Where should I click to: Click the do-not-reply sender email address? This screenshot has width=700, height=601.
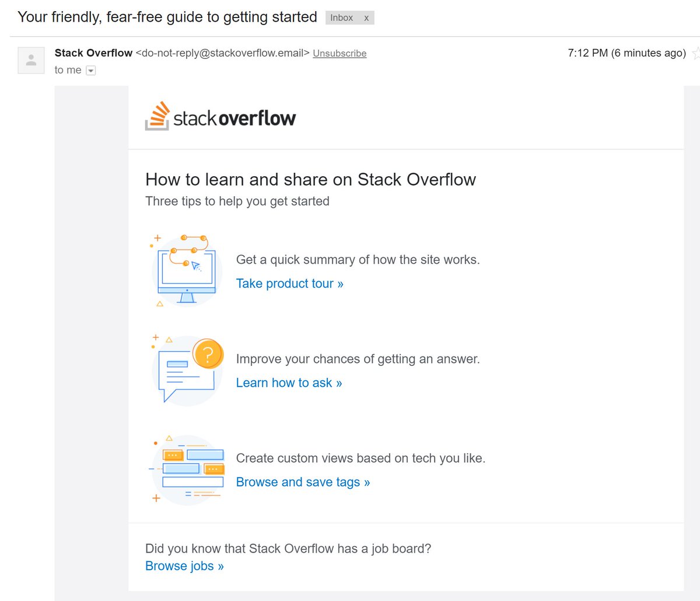tap(222, 53)
